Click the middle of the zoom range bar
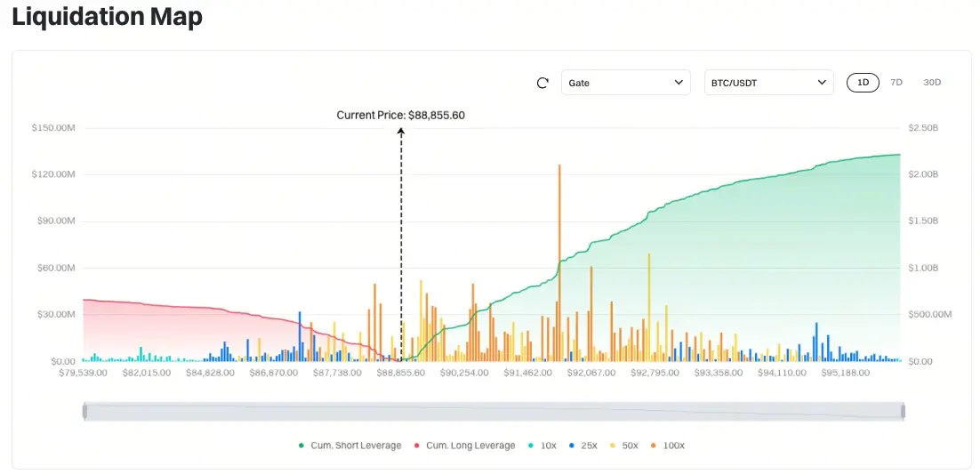This screenshot has height=474, width=980. point(494,412)
